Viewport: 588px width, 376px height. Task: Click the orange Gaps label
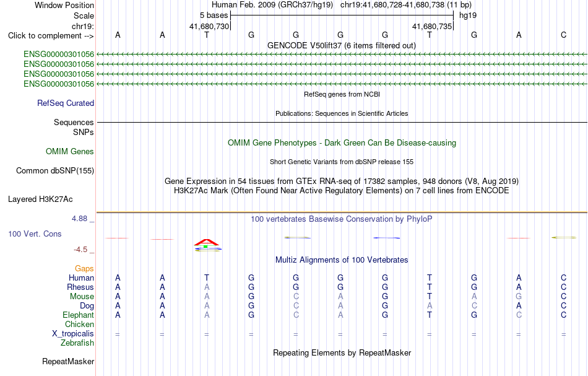pos(84,269)
